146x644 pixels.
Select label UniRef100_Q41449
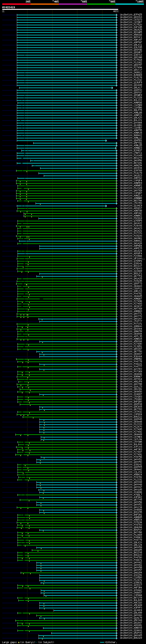tap(131, 85)
